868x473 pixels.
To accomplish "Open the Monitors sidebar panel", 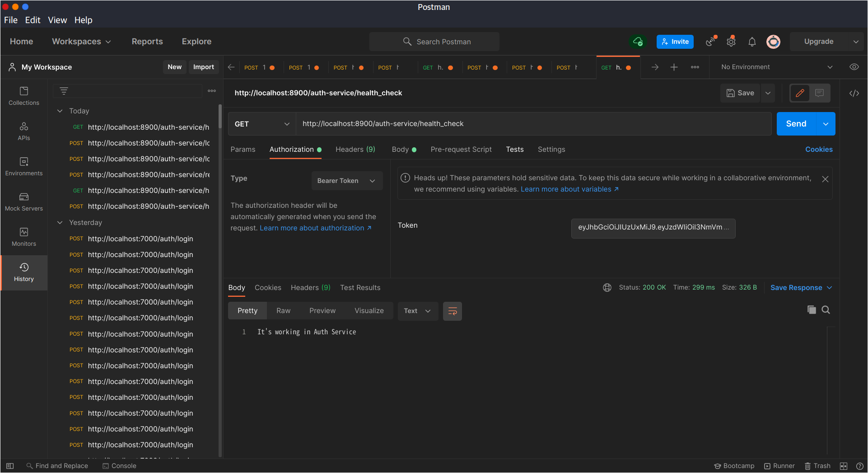I will [x=24, y=237].
